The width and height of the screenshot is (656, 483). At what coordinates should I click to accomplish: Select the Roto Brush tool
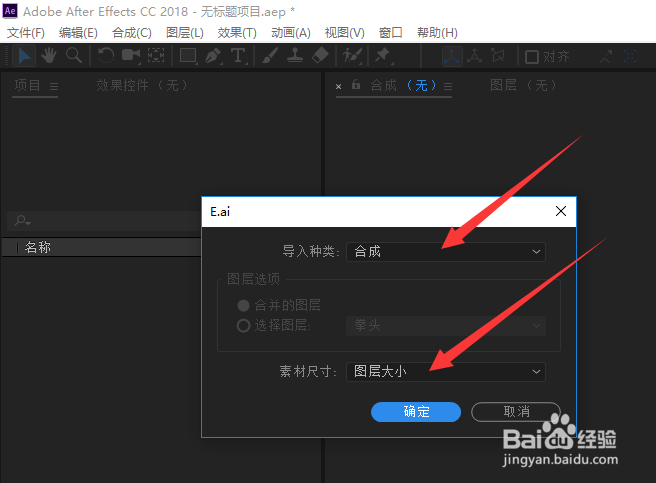(x=352, y=56)
